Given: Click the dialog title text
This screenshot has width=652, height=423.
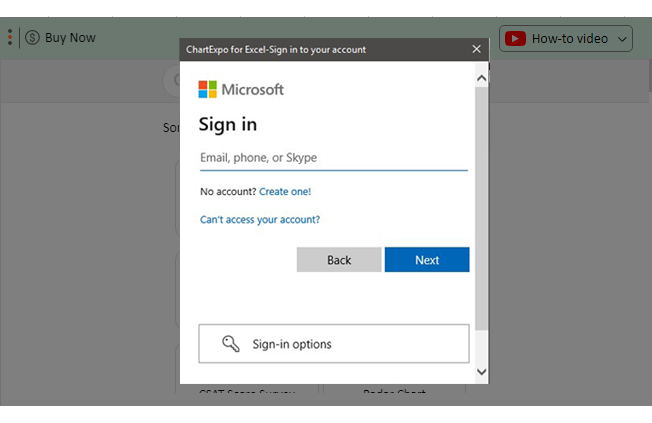Looking at the screenshot, I should point(276,49).
